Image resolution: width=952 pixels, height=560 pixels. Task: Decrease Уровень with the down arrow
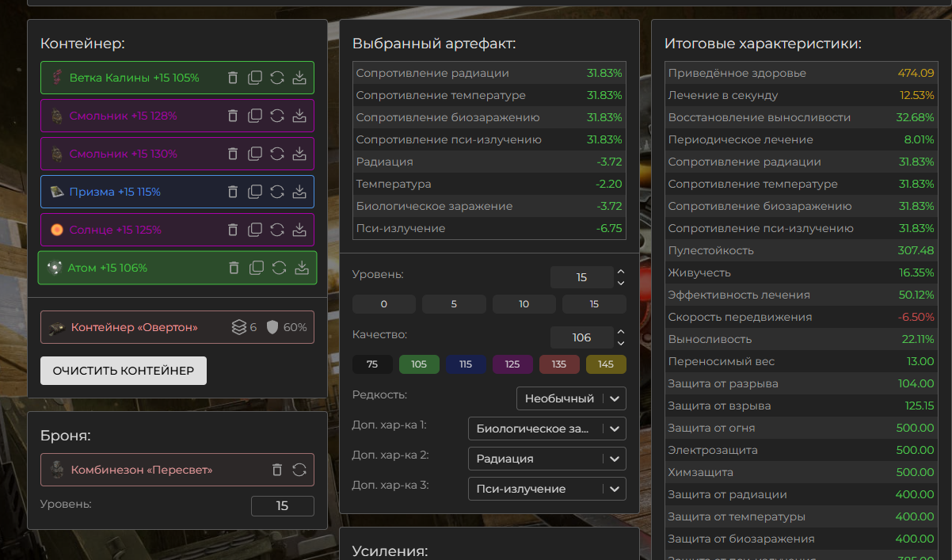click(621, 283)
